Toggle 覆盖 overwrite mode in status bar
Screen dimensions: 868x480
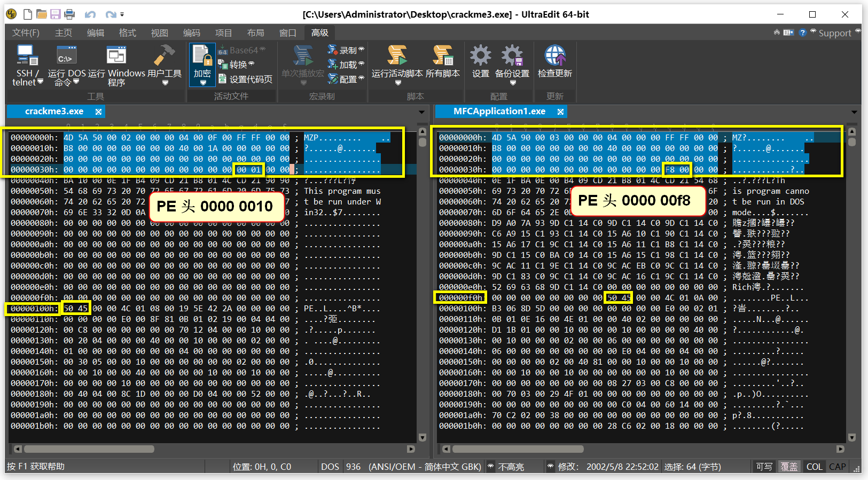[x=789, y=467]
